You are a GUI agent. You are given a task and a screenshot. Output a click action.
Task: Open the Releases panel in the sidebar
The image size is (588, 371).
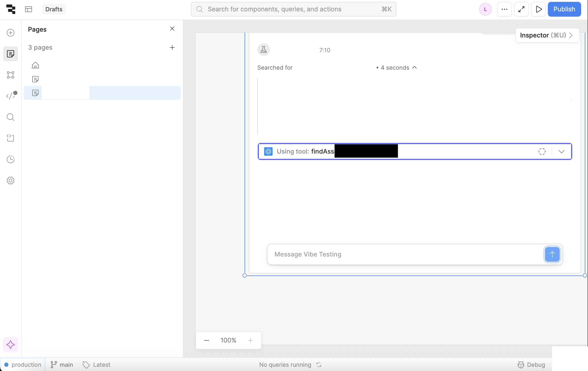click(x=11, y=138)
